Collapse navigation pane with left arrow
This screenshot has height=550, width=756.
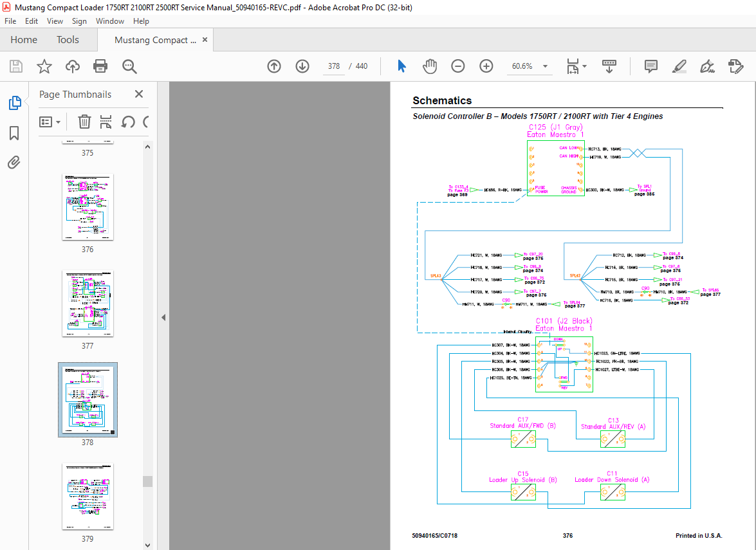[163, 317]
